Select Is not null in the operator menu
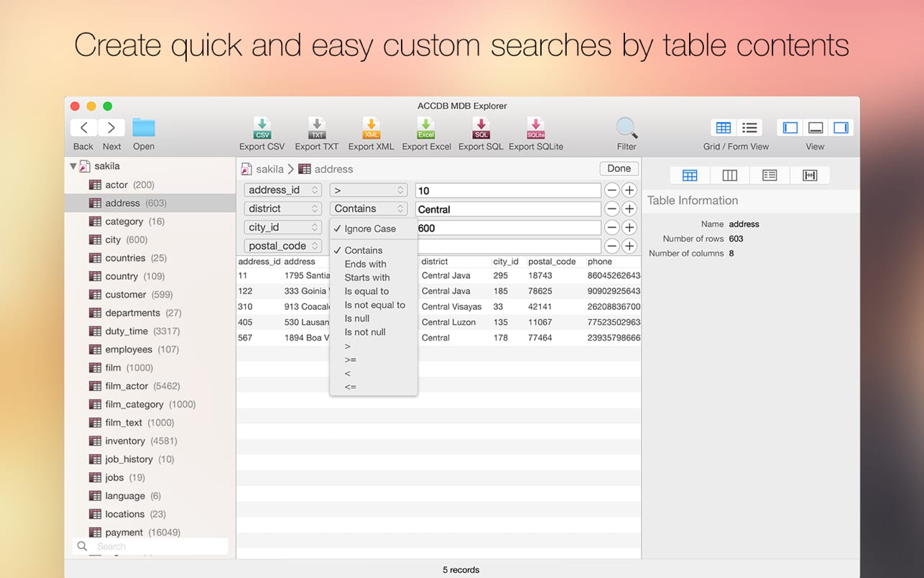 [364, 332]
